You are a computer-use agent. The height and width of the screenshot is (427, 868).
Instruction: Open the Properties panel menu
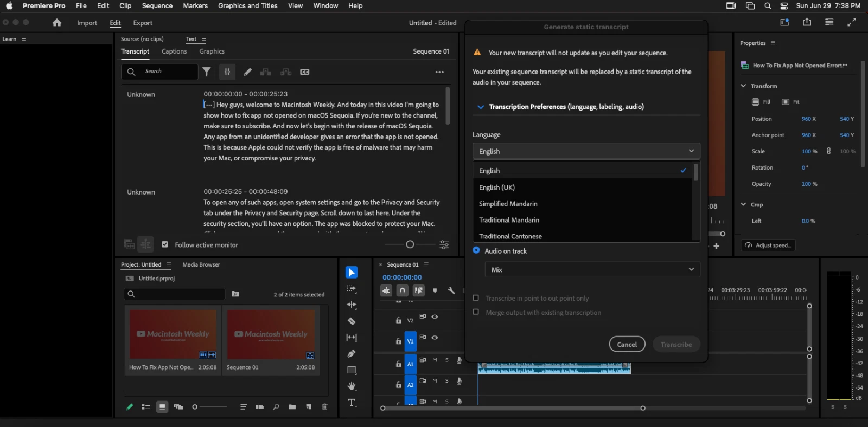tap(773, 43)
